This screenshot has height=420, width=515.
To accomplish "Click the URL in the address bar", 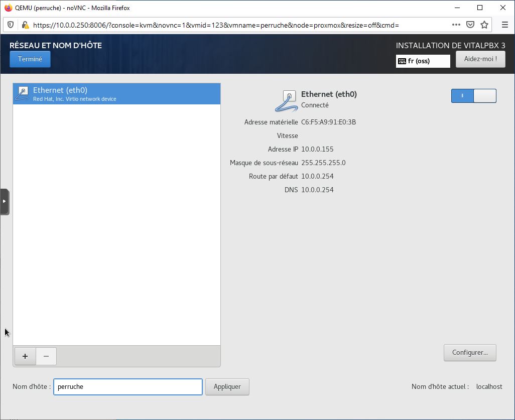I will [216, 25].
